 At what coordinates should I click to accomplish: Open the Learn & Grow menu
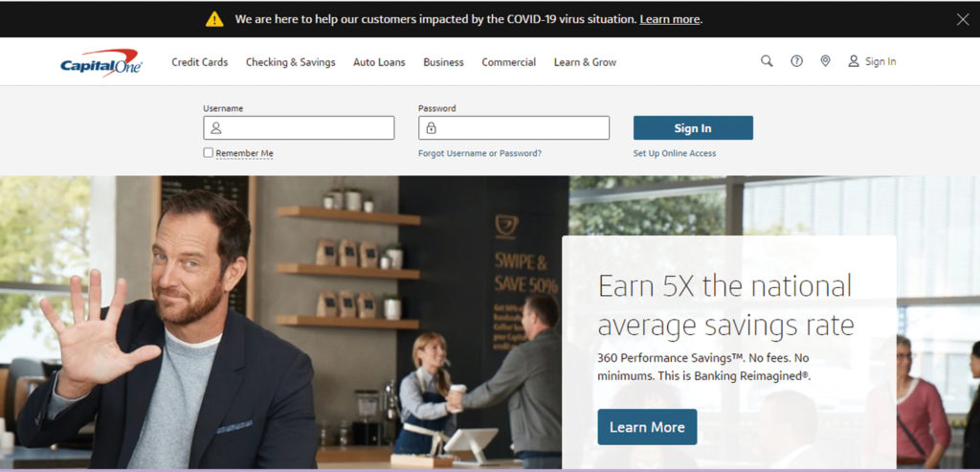tap(585, 62)
